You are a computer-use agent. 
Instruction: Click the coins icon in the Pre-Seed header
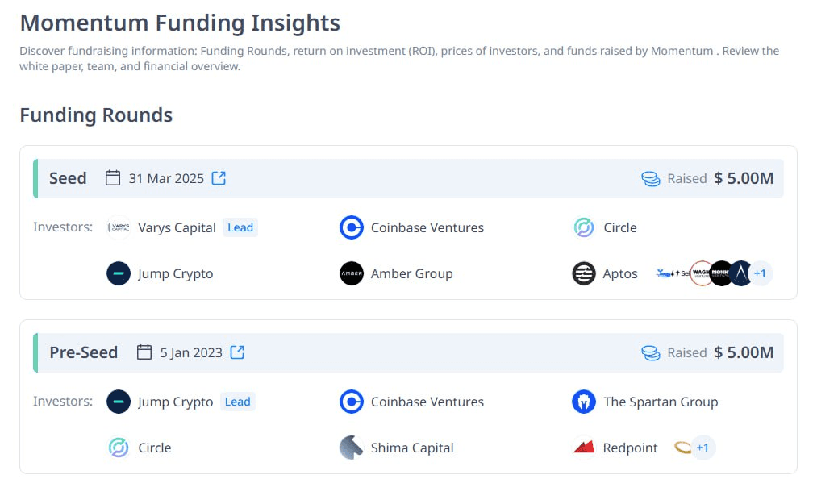tap(651, 352)
